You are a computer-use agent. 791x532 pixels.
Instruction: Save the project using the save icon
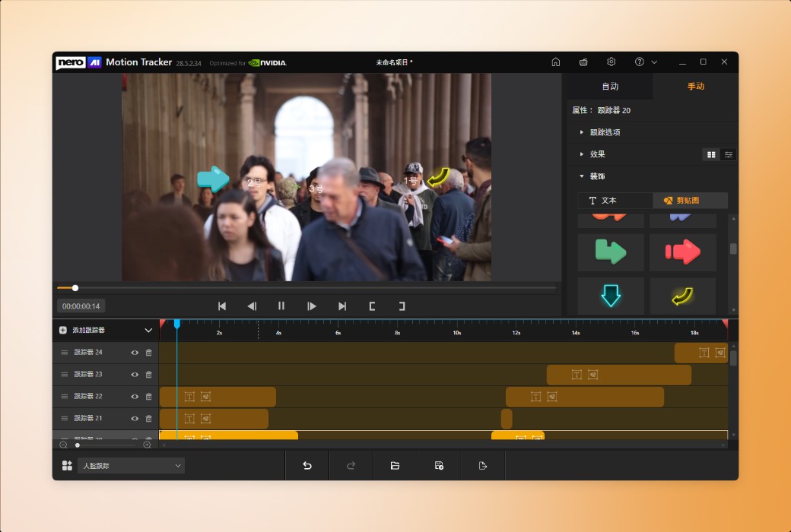[x=439, y=465]
